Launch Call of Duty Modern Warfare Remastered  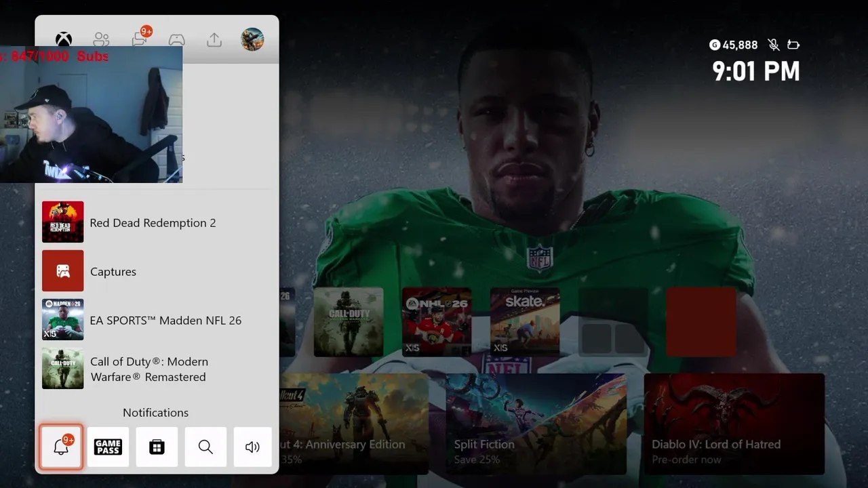coord(157,369)
